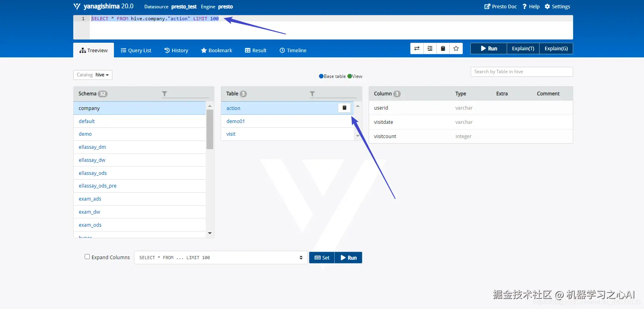Click the copy icon on the action row
The width and height of the screenshot is (644, 309).
coord(344,108)
